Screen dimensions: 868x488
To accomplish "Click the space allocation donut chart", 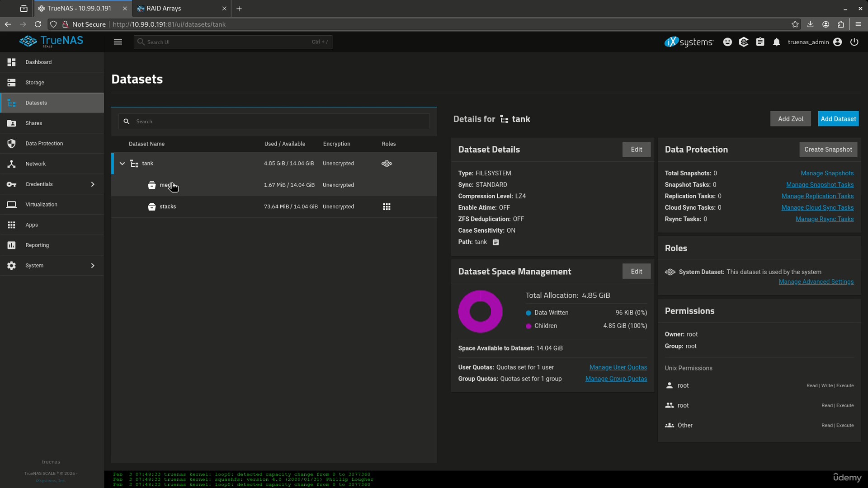I will click(481, 312).
